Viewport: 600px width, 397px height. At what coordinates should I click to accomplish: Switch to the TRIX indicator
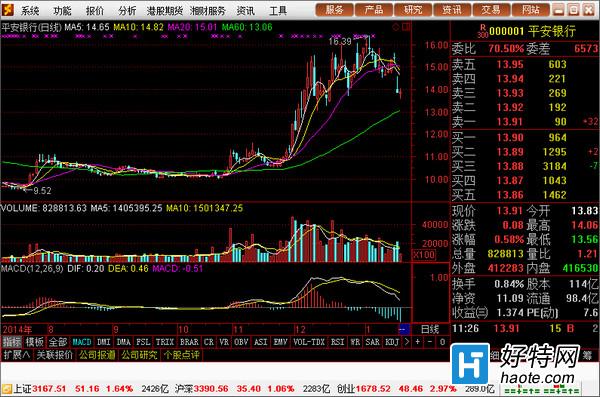coord(165,342)
